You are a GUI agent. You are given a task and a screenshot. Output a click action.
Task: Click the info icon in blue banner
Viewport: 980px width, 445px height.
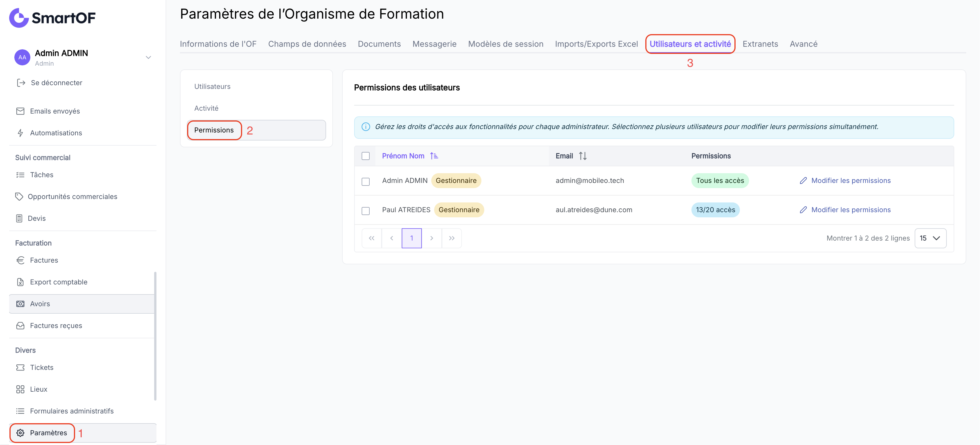pos(366,127)
